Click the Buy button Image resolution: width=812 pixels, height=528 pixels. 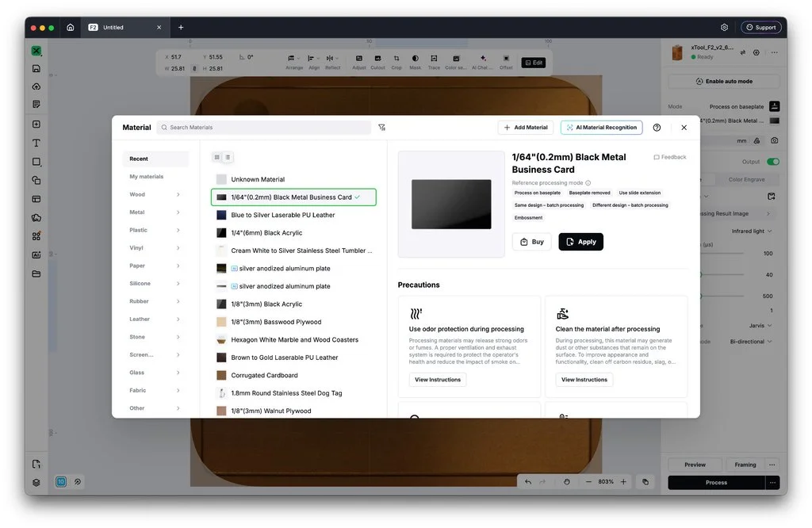point(532,242)
